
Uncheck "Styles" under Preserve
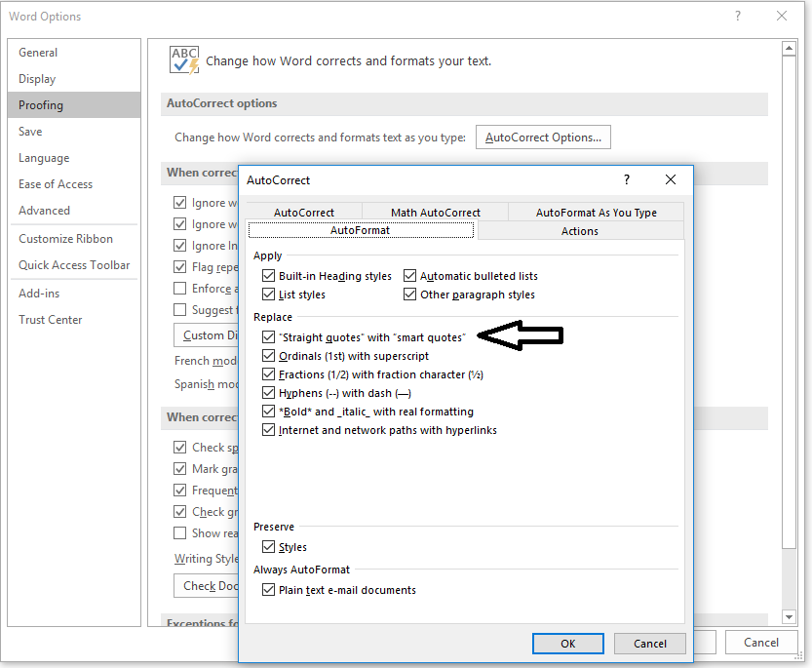(x=268, y=547)
